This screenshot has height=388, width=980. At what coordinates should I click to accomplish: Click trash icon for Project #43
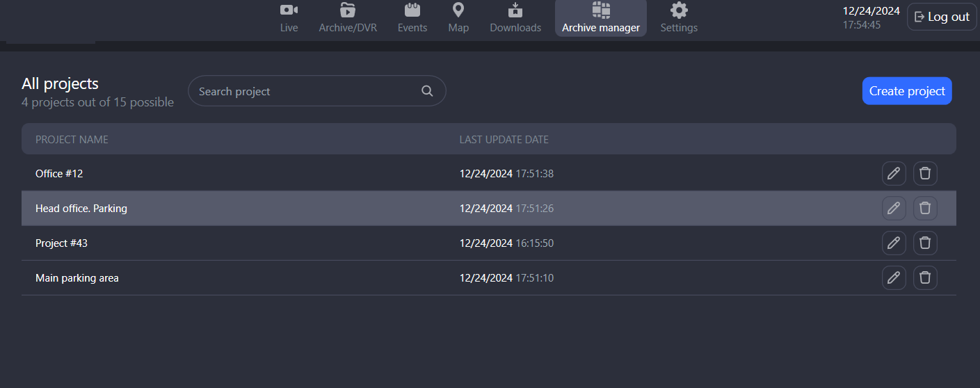(925, 243)
